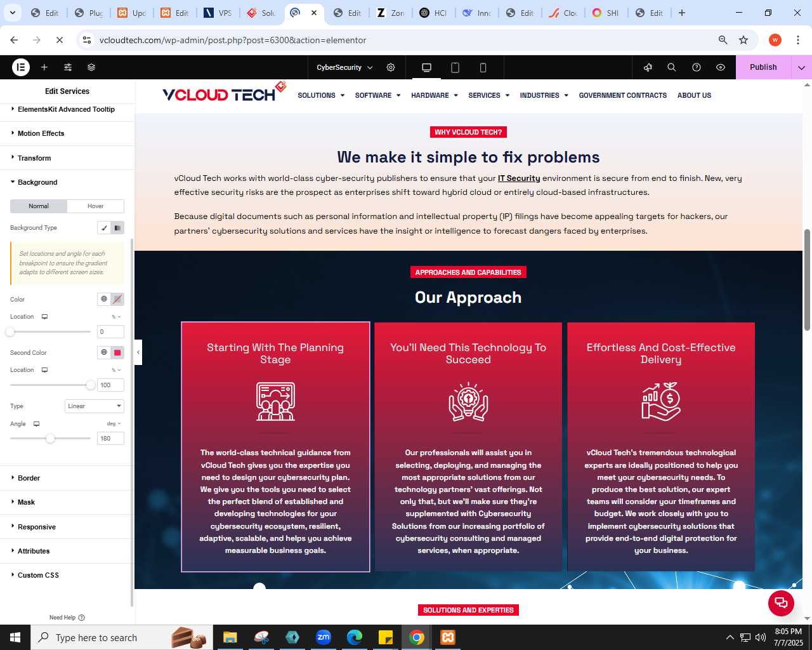Choose Classic background type brush icon

(104, 228)
